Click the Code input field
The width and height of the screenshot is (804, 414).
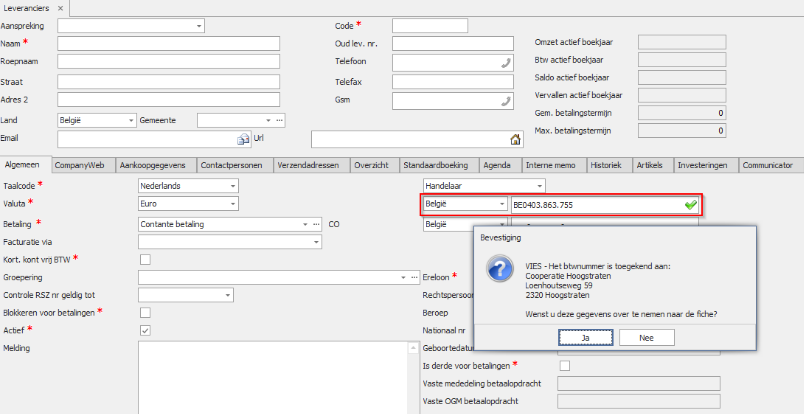pyautogui.click(x=430, y=26)
